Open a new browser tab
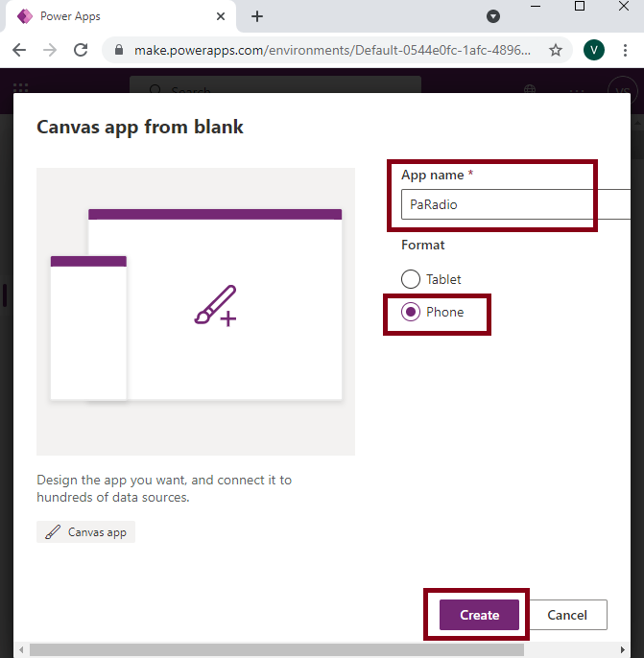 click(257, 16)
